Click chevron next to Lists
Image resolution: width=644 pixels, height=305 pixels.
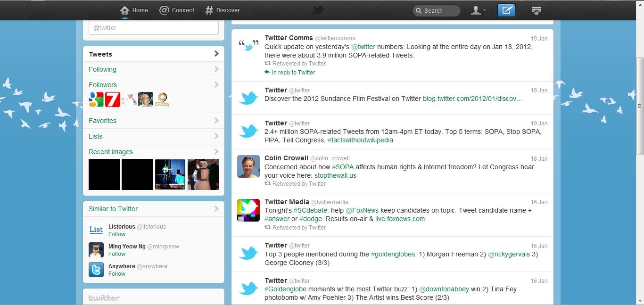click(x=216, y=136)
